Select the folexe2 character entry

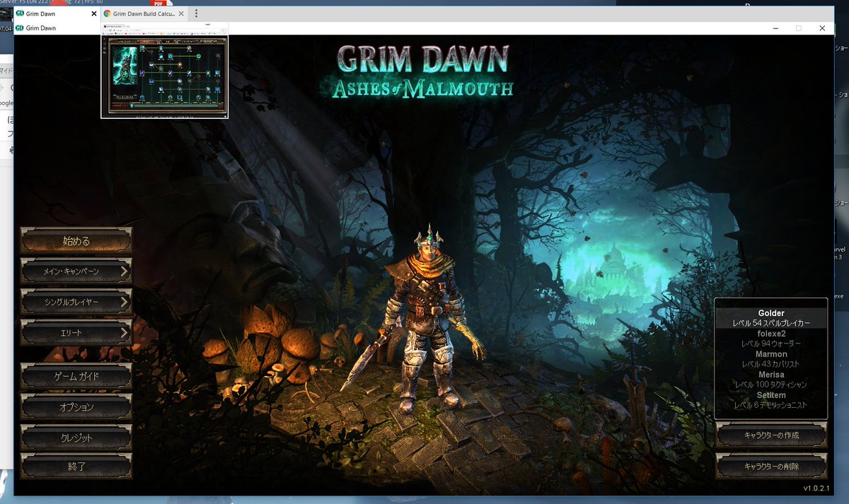tap(770, 339)
